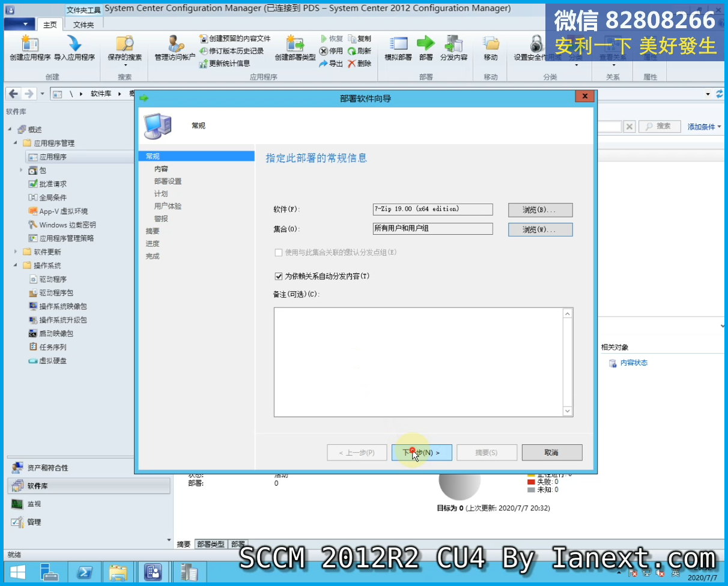Click Update Statistics (更新统计信息)

point(225,63)
